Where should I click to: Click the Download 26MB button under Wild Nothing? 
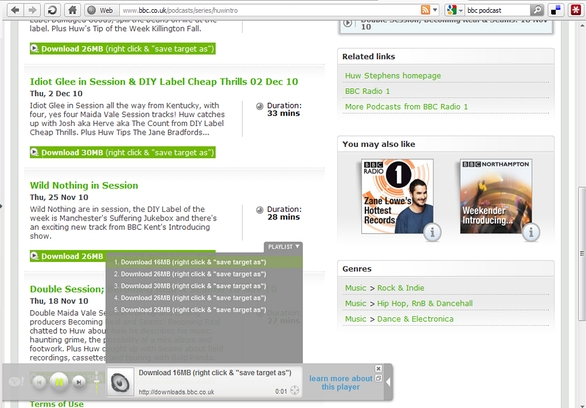(x=68, y=256)
